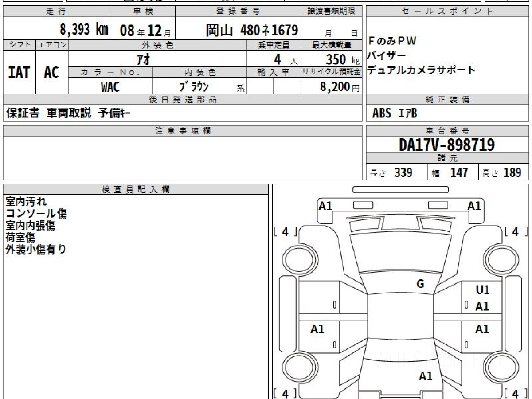Click the セールスポイント section header
This screenshot has height=399, width=532.
[x=447, y=12]
